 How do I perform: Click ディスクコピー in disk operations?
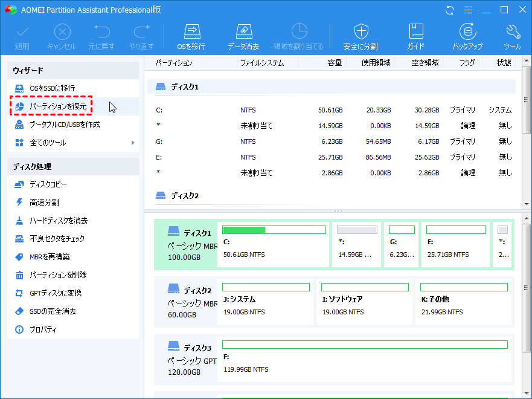tap(48, 184)
